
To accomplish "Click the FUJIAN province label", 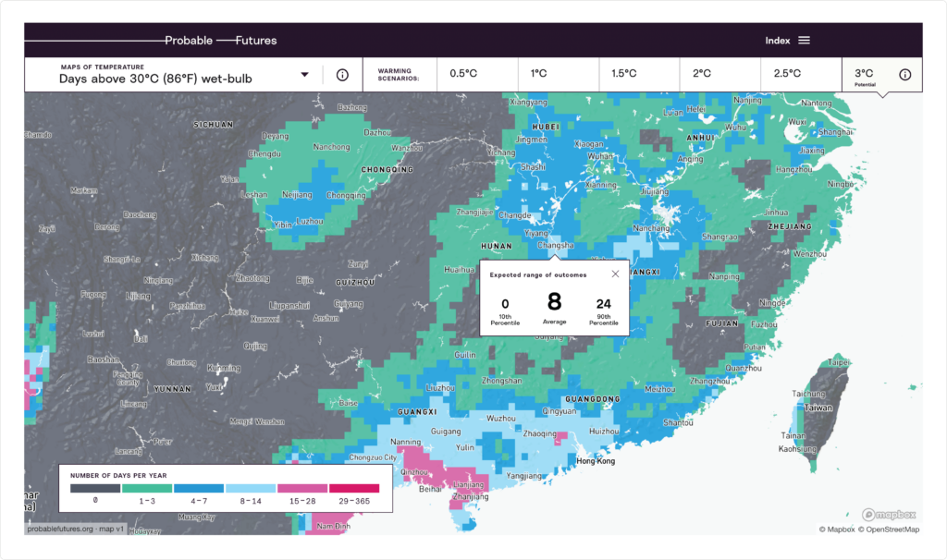I will coord(721,323).
